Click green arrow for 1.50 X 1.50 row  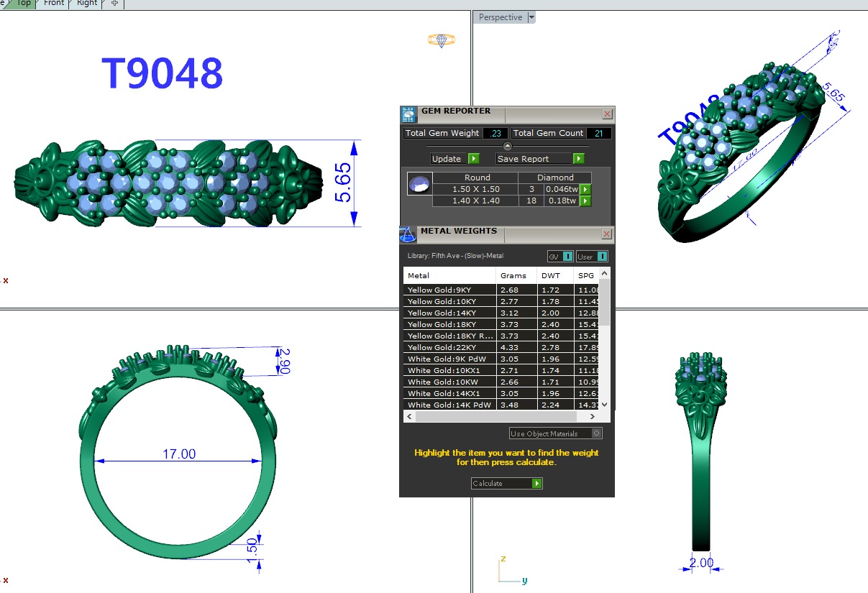[x=585, y=189]
